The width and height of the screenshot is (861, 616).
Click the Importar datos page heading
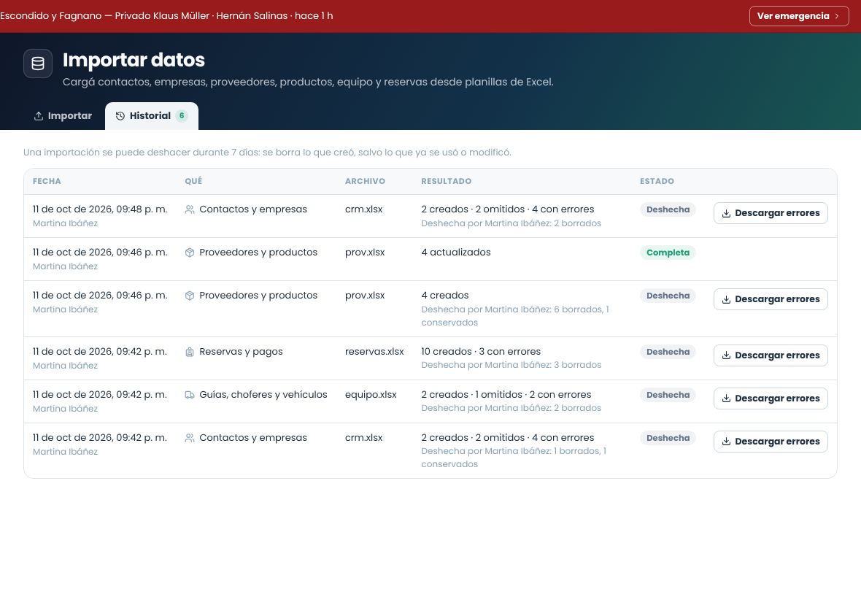134,60
